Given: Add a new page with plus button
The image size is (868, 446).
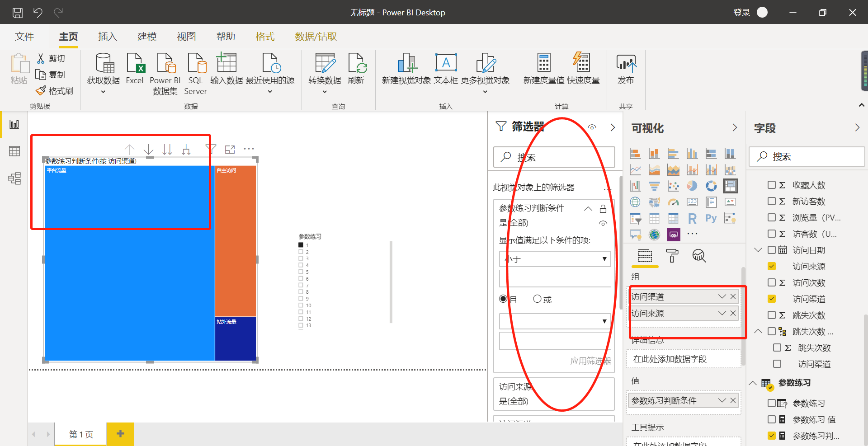Looking at the screenshot, I should (x=120, y=434).
